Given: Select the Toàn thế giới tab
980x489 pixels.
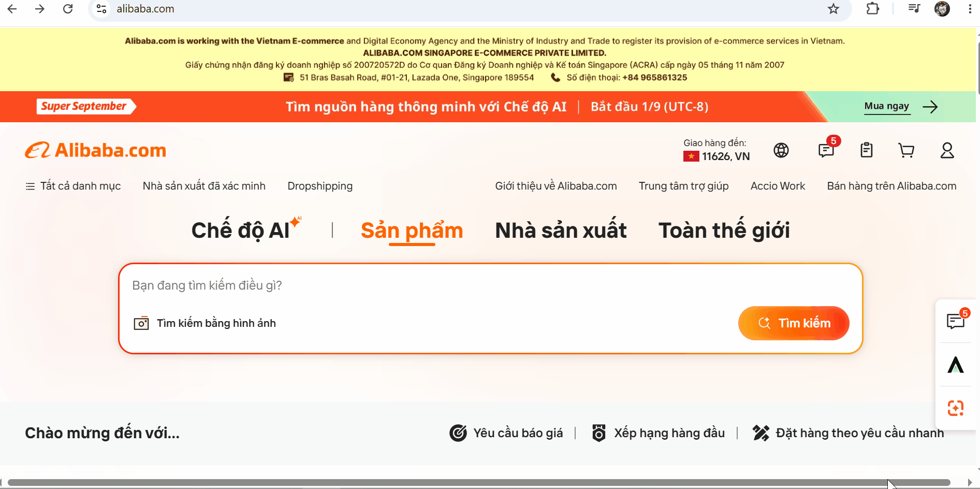Looking at the screenshot, I should pos(724,231).
